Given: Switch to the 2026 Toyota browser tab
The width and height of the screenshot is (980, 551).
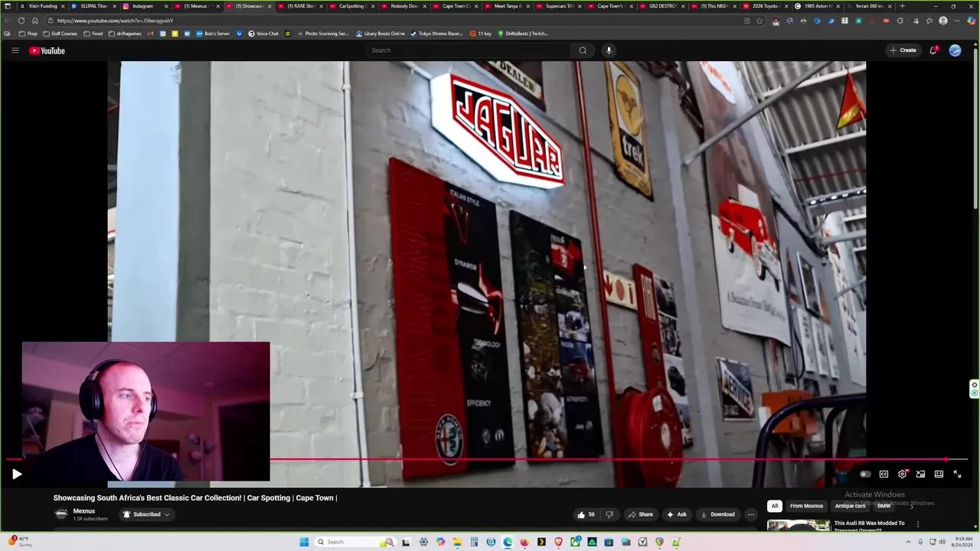Looking at the screenshot, I should 766,6.
